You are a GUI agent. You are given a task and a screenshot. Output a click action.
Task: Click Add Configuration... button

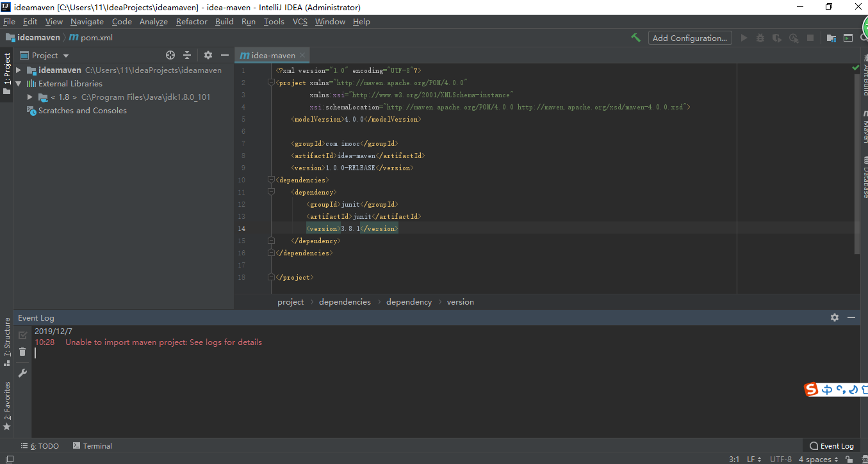690,38
